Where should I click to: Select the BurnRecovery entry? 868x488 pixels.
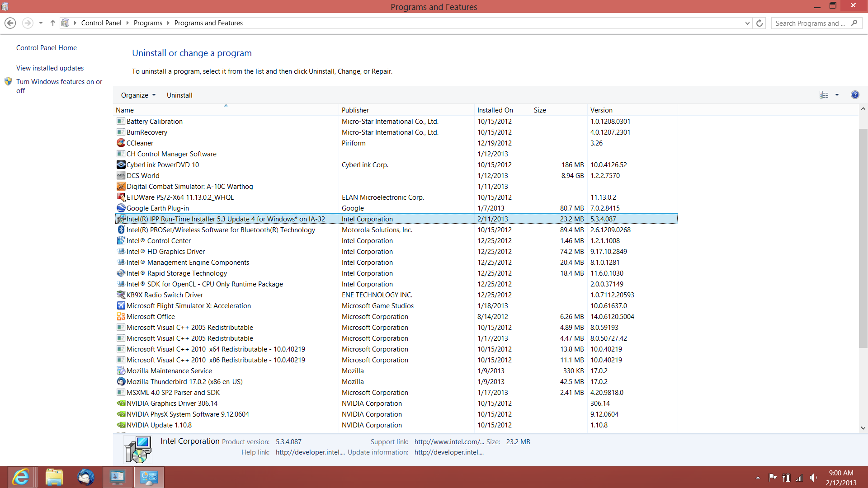point(396,132)
